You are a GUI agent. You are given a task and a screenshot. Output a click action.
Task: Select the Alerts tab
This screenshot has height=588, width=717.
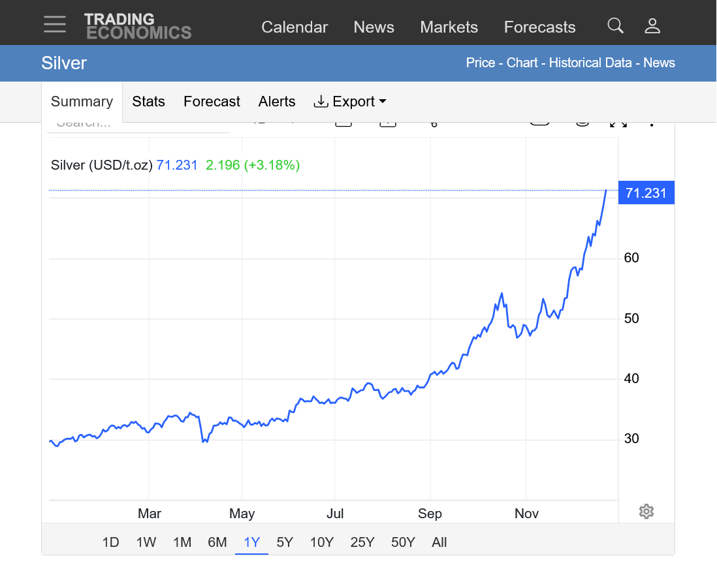point(277,102)
